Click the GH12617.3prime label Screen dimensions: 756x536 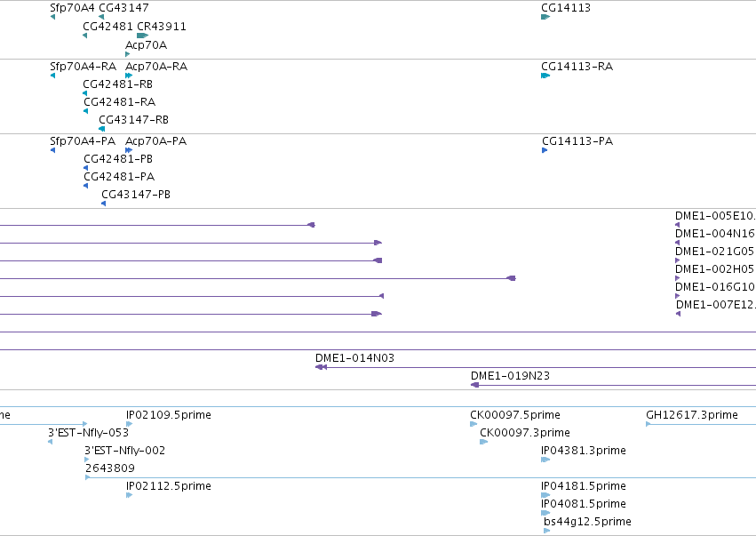[x=692, y=415]
